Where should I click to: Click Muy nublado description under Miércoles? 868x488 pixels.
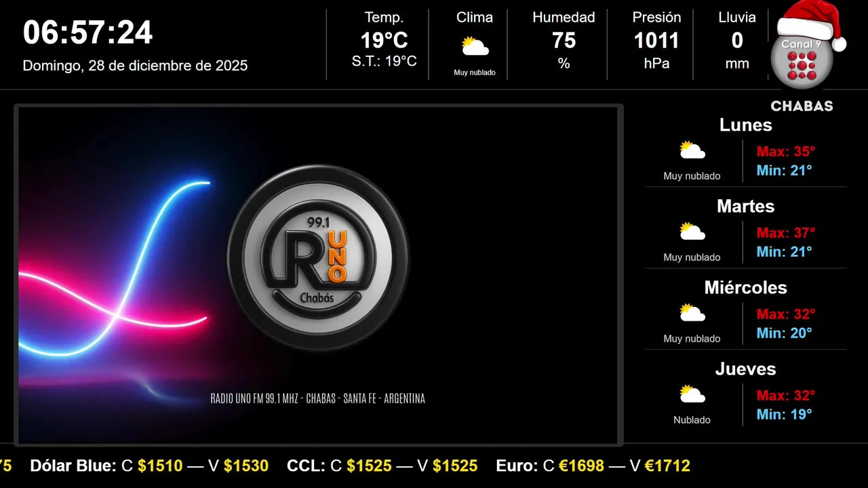(692, 339)
